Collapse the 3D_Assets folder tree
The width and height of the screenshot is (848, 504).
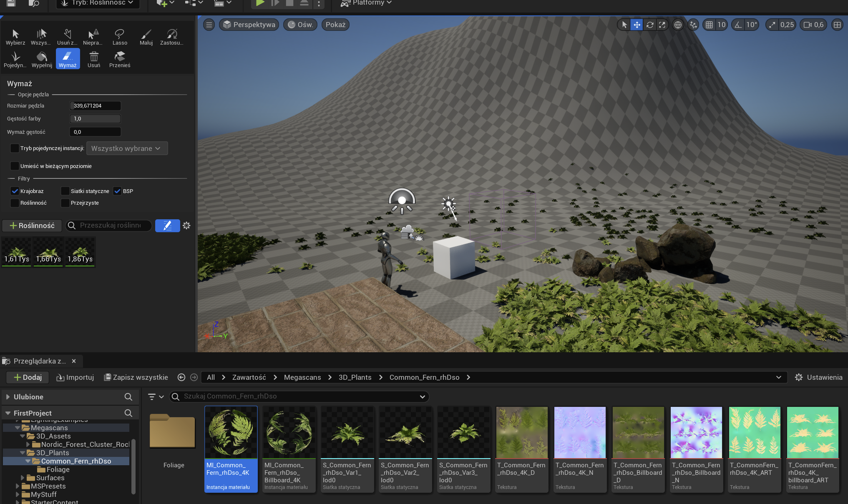23,436
